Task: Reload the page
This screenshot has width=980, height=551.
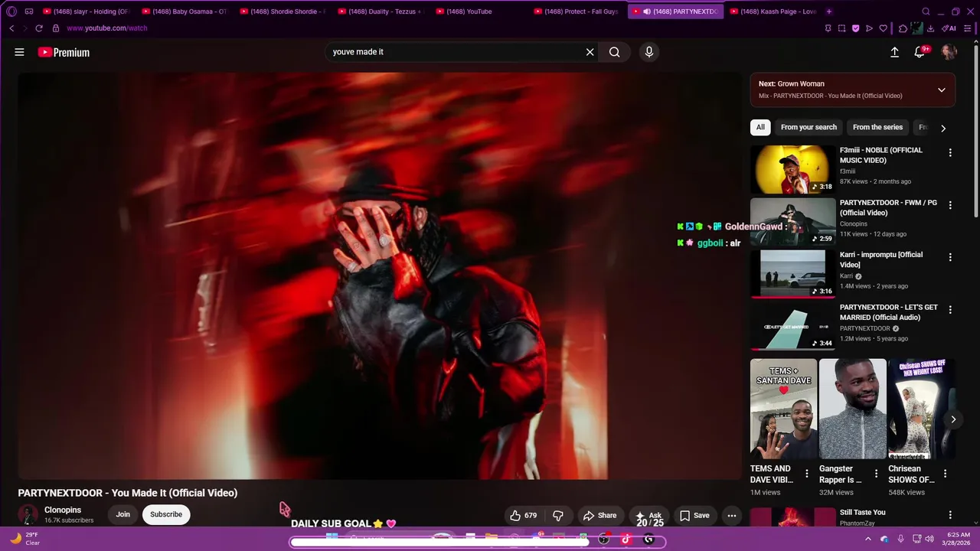Action: (38, 28)
